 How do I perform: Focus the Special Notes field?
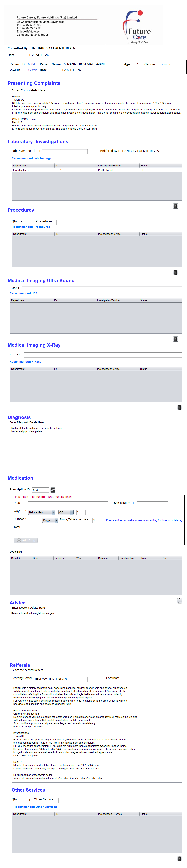(152, 504)
